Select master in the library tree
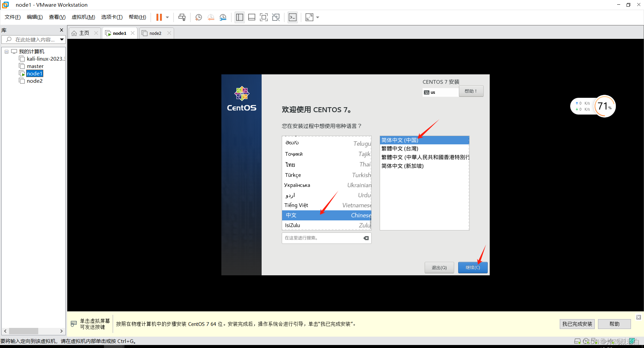644x348 pixels. point(32,66)
